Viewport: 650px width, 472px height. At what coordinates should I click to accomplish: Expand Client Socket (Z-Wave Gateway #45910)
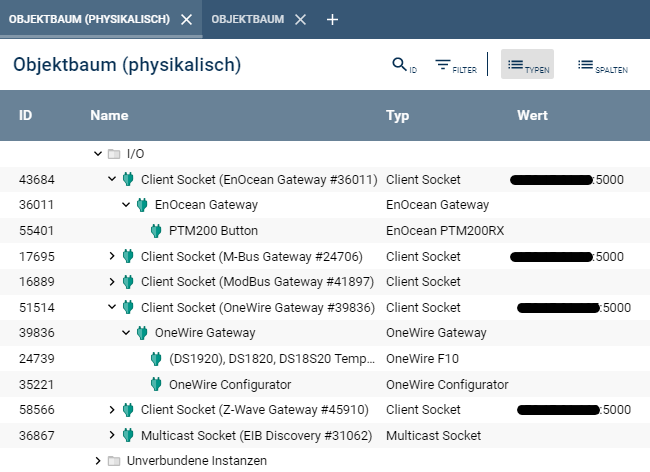coord(112,410)
